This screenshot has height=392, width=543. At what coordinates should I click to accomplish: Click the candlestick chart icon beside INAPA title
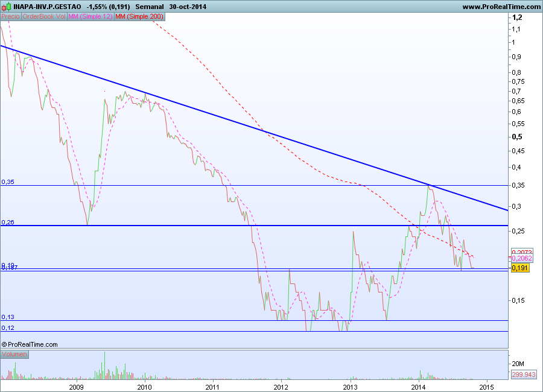(6, 7)
